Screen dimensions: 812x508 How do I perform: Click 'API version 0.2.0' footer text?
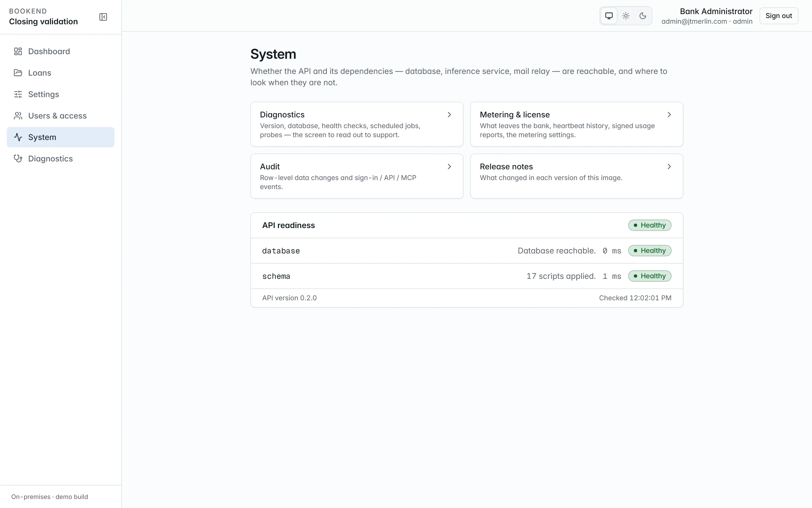click(x=289, y=298)
